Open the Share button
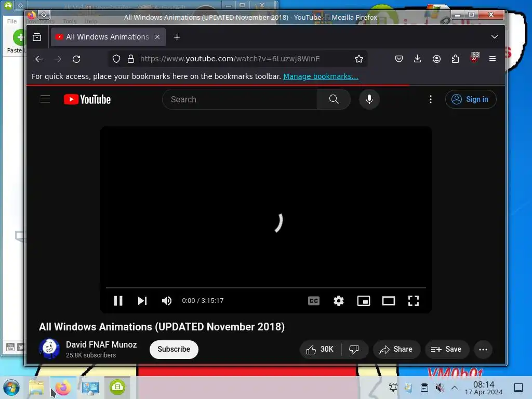Screen dimensions: 532x399 coord(396,350)
